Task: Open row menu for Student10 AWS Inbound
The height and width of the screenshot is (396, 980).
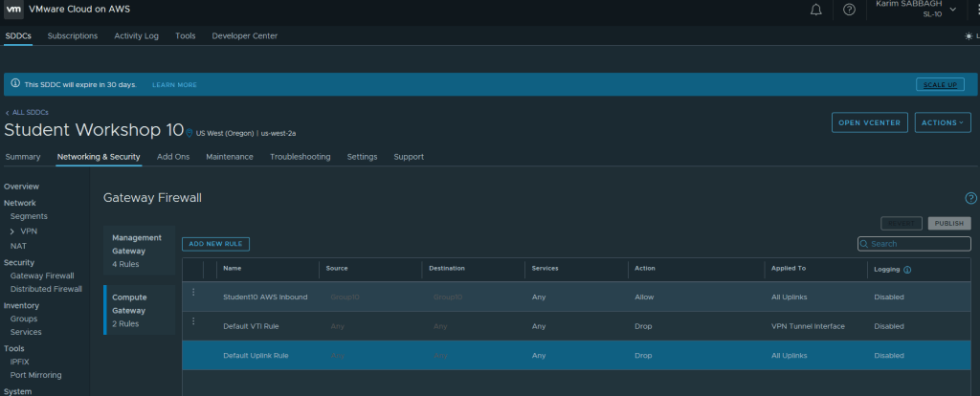Action: point(193,293)
